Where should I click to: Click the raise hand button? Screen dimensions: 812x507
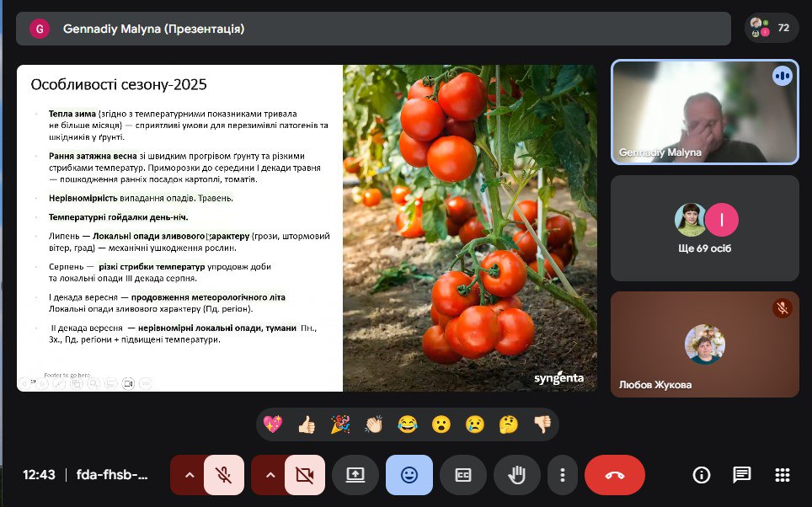[516, 475]
